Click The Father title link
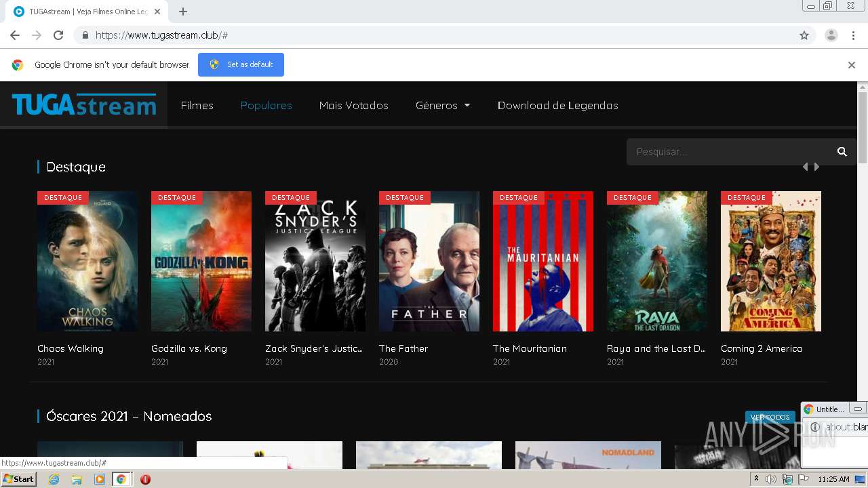The width and height of the screenshot is (868, 488). tap(403, 348)
